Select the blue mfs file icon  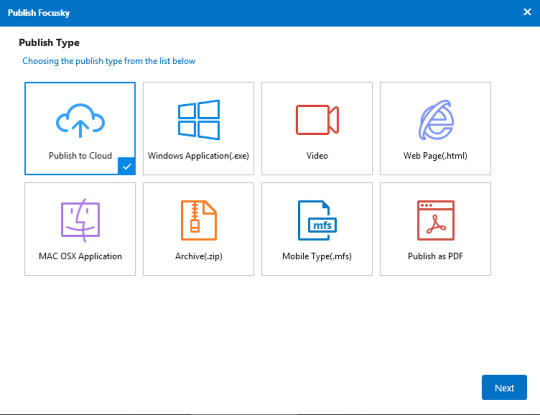click(317, 220)
